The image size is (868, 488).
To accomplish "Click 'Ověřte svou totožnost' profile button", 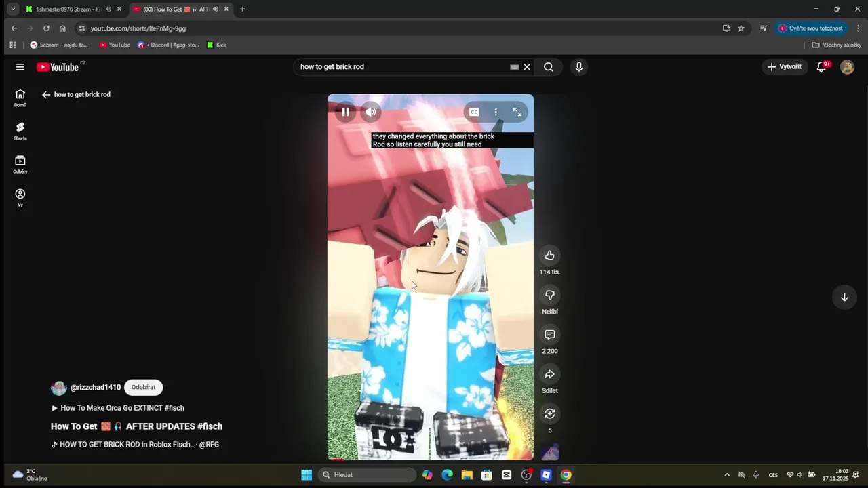I will pos(810,28).
